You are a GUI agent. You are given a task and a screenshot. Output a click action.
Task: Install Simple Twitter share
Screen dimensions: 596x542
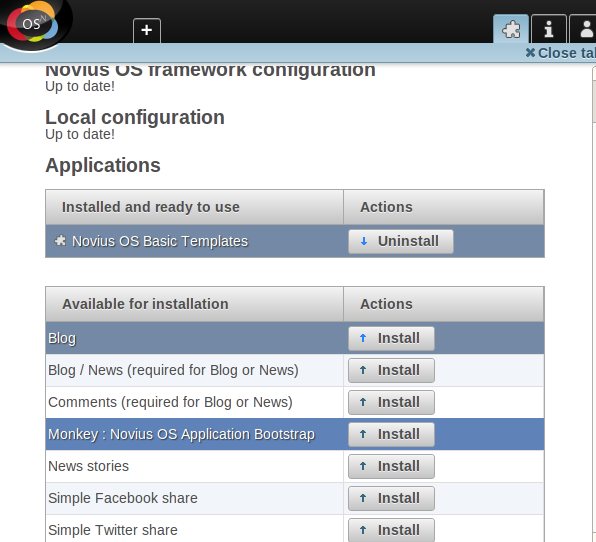click(391, 530)
